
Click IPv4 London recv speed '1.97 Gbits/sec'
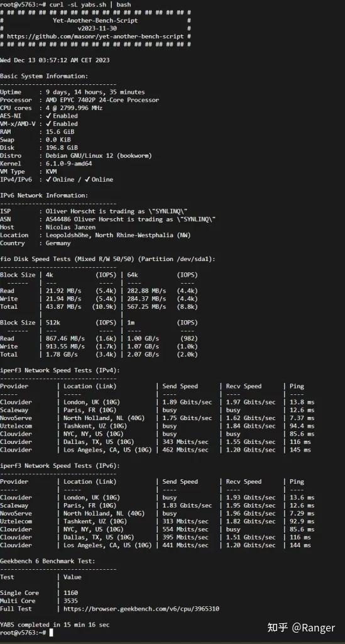pos(251,402)
